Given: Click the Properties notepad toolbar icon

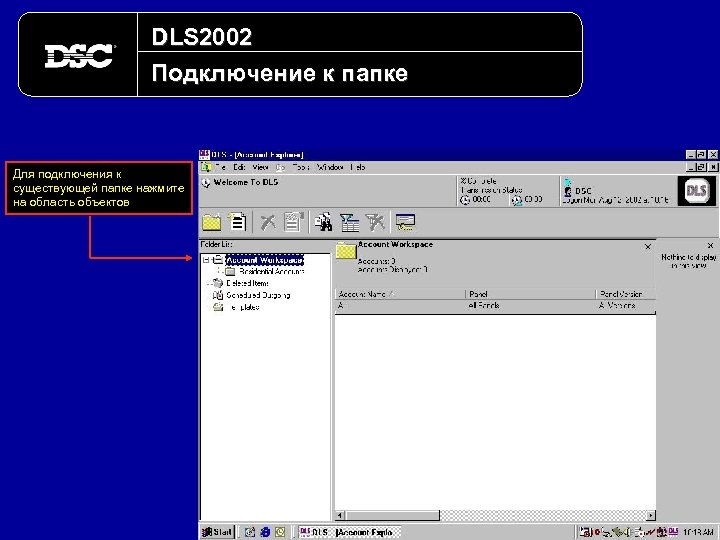Looking at the screenshot, I should pyautogui.click(x=293, y=222).
